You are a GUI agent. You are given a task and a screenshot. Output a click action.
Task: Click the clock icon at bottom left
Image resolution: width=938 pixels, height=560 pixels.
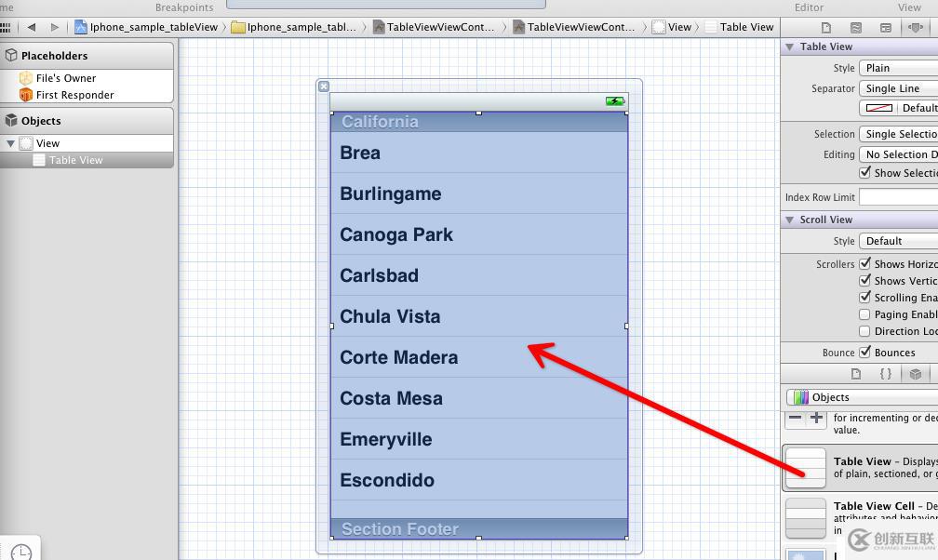click(x=21, y=552)
